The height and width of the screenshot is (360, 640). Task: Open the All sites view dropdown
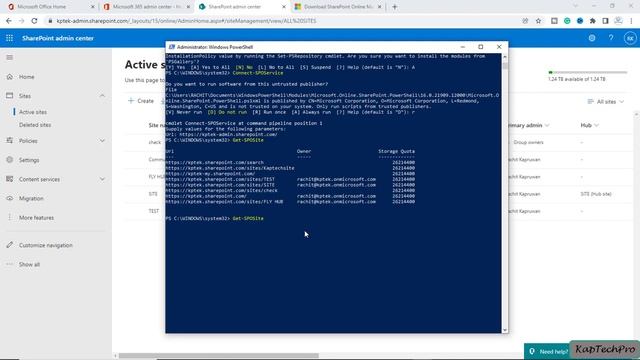606,101
